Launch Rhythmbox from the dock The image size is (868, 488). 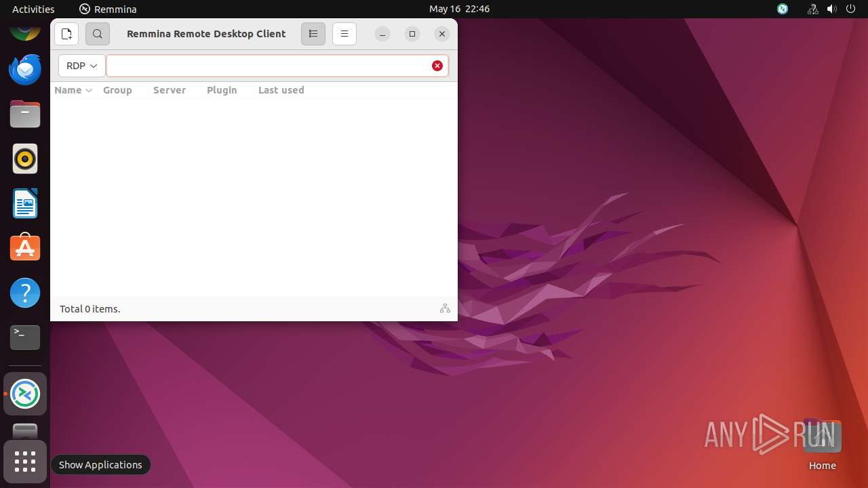click(25, 159)
